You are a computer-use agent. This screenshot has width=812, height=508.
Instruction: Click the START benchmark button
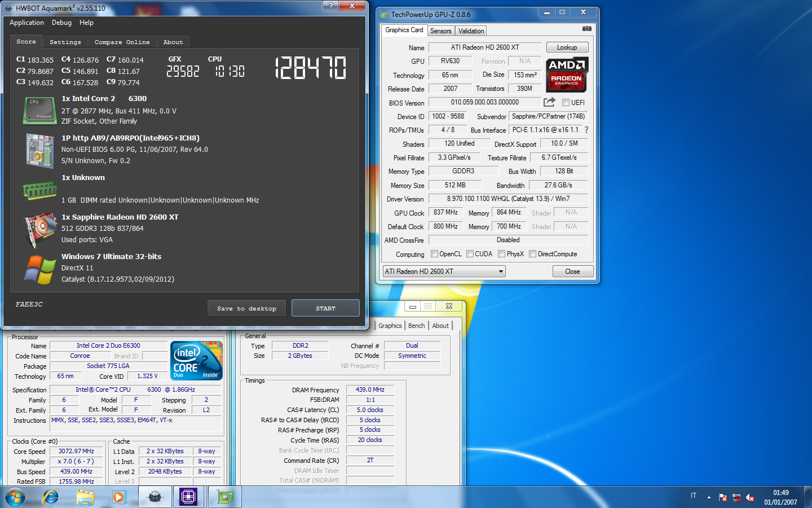(x=325, y=308)
